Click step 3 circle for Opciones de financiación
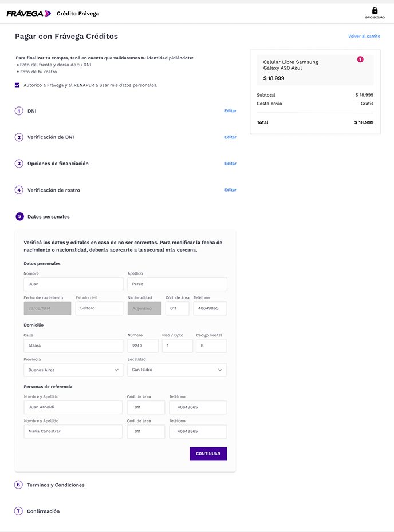Viewport: 394px width, 532px height. coord(19,164)
